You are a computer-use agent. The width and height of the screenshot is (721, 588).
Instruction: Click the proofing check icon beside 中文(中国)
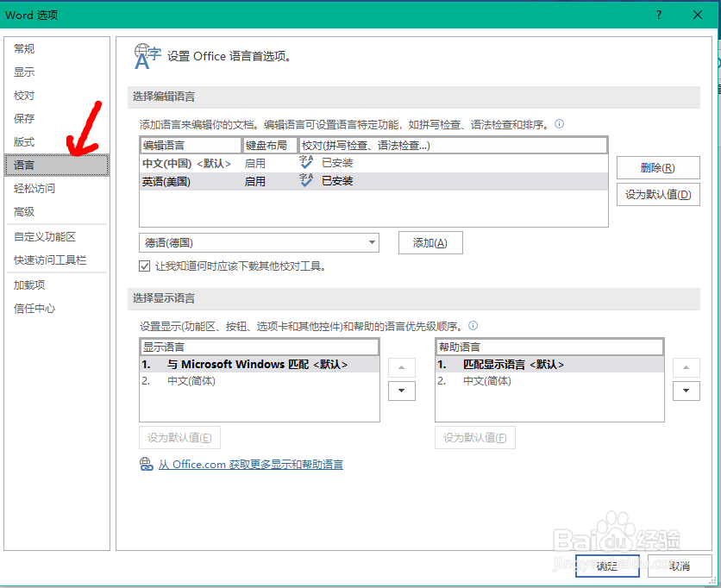coord(306,163)
